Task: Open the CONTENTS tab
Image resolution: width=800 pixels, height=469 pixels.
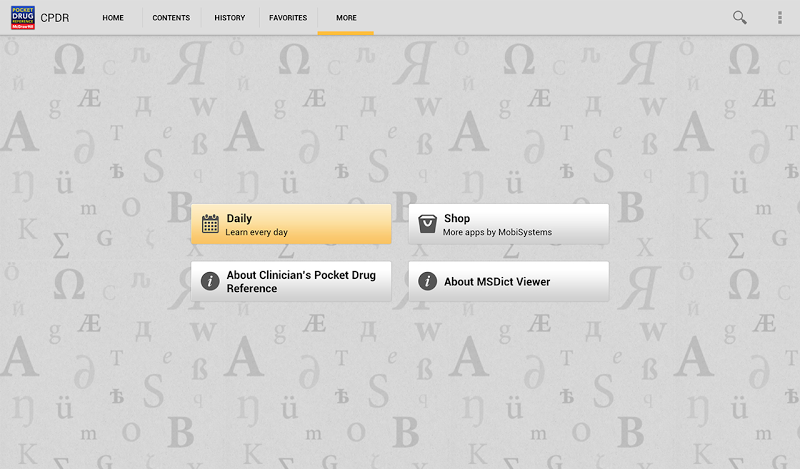Action: pyautogui.click(x=171, y=18)
